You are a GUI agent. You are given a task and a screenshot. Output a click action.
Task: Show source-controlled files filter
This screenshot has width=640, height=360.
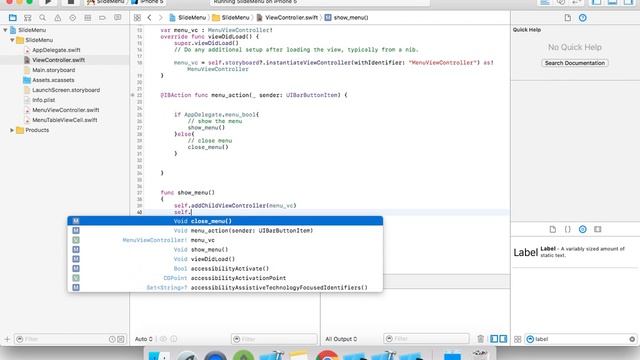121,339
